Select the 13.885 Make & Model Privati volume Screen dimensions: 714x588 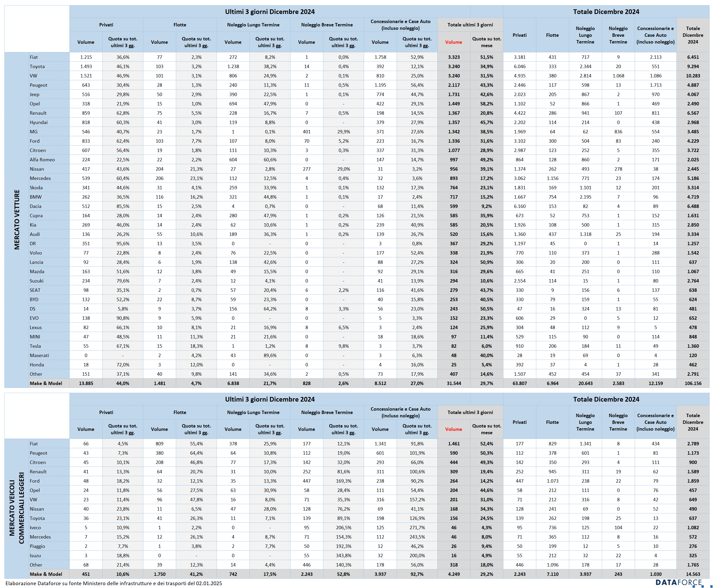coord(86,383)
